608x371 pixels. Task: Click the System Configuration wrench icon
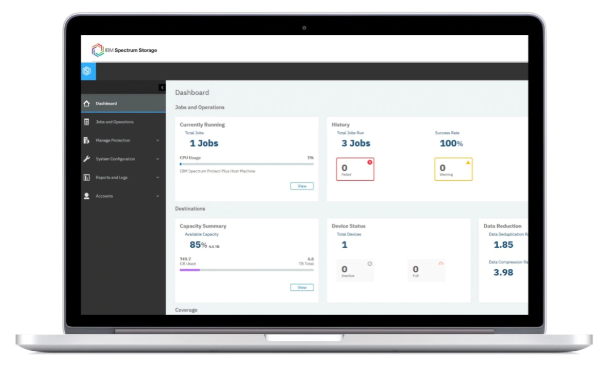(86, 159)
